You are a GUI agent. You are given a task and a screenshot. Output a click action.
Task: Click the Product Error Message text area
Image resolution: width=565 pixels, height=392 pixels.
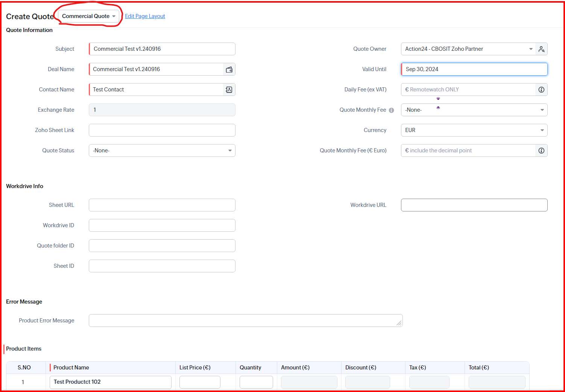[245, 321]
